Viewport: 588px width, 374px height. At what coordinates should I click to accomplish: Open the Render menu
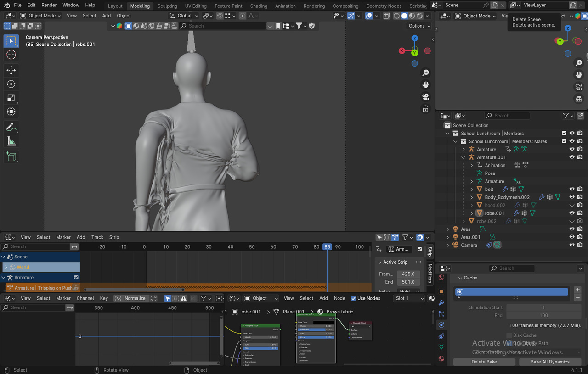pos(49,5)
